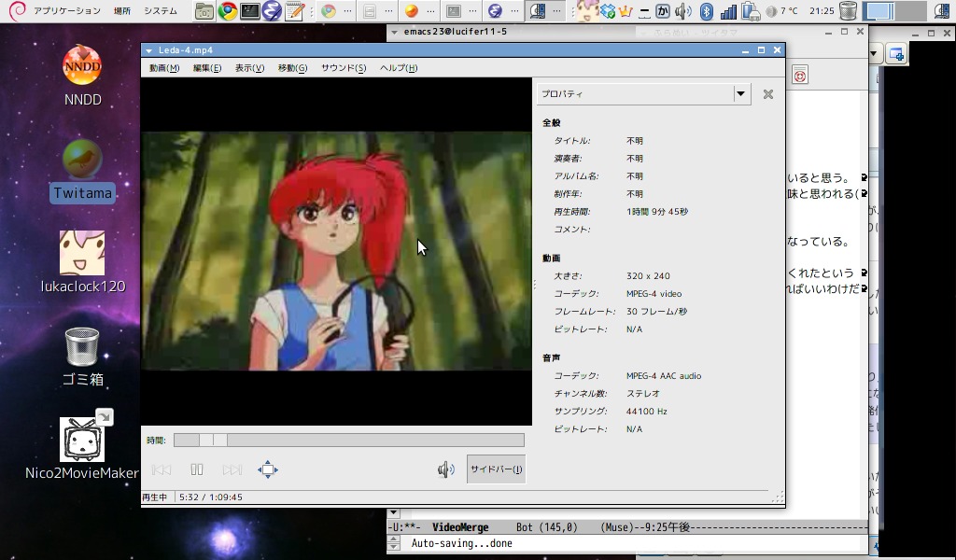Open the NNDD desktop icon
Viewport: 956px width, 560px height.
pyautogui.click(x=82, y=77)
